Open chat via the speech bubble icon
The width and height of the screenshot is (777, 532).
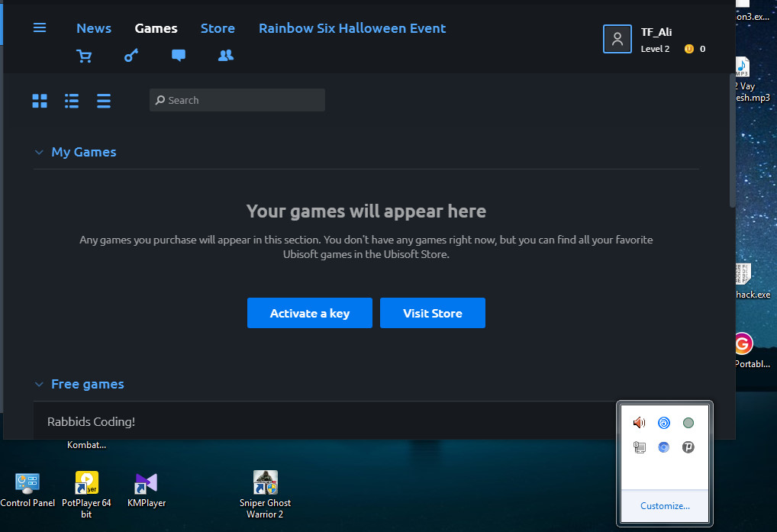(178, 55)
